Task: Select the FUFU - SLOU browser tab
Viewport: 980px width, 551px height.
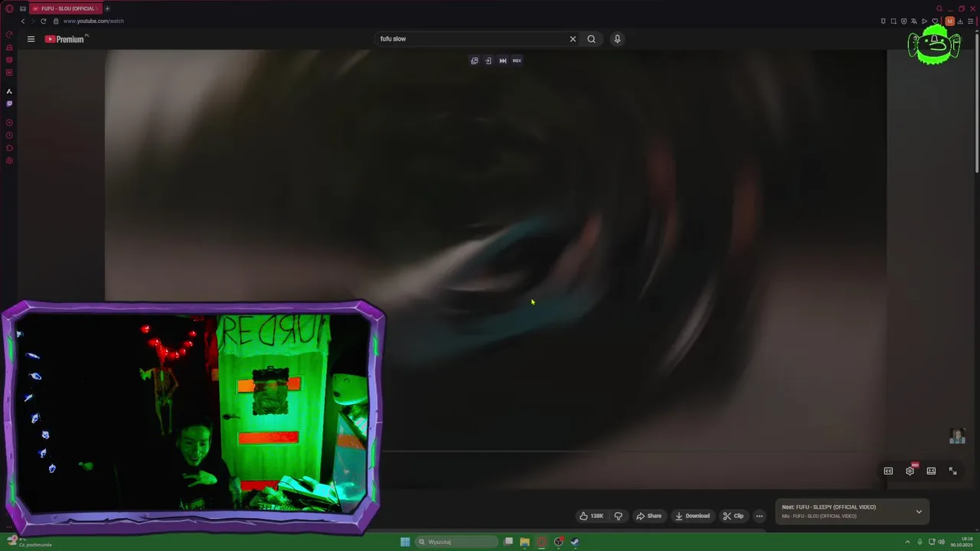Action: tap(66, 8)
